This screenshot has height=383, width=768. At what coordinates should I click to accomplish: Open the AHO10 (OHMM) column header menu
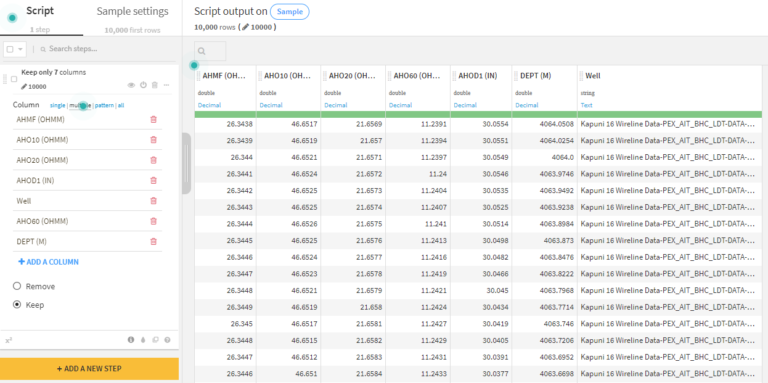288,76
